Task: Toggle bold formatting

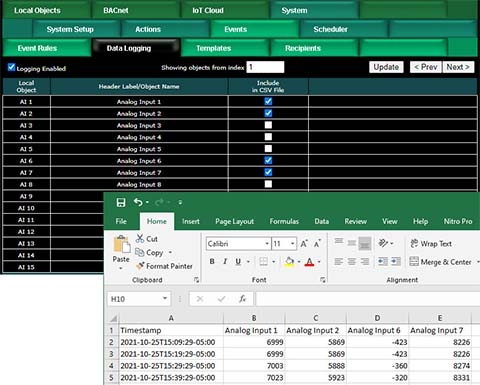Action: 212,262
